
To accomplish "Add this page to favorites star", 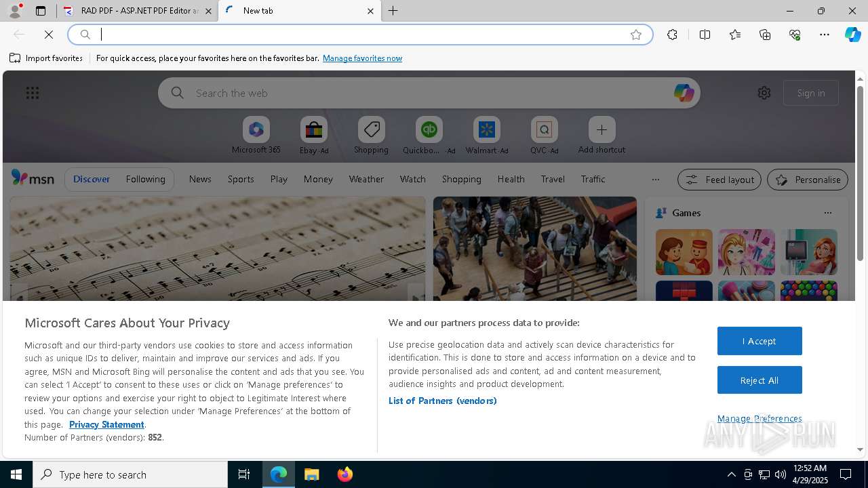I will click(636, 35).
